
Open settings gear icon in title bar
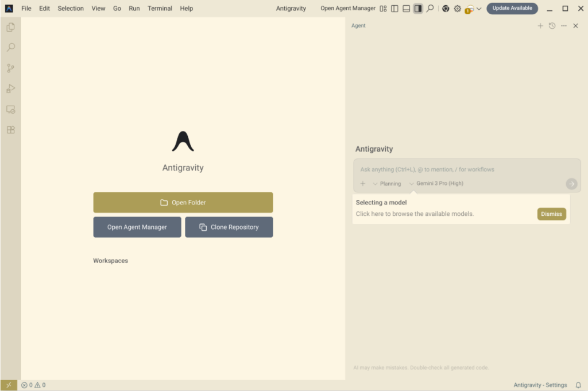click(457, 9)
